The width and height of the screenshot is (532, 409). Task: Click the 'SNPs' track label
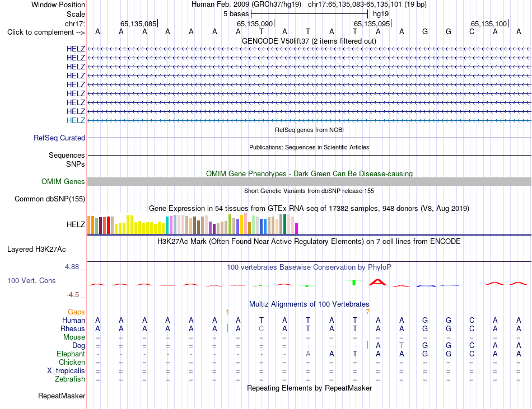(76, 164)
